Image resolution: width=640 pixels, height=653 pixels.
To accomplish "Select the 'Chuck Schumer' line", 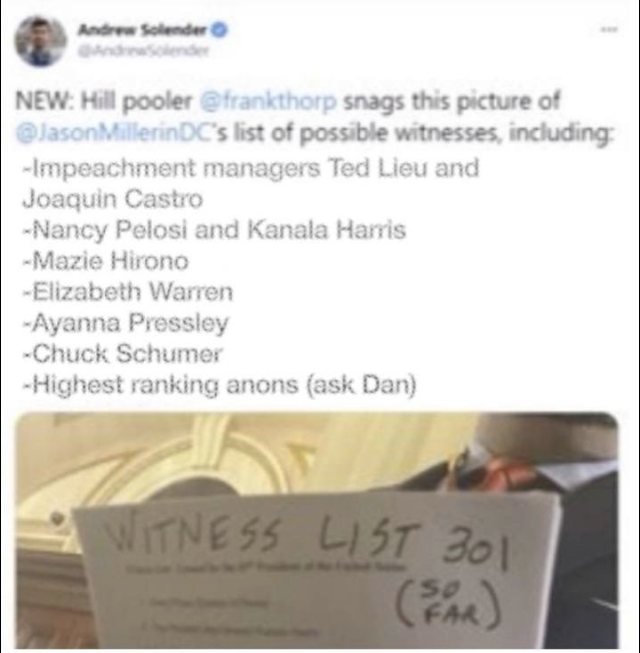I will pyautogui.click(x=123, y=354).
